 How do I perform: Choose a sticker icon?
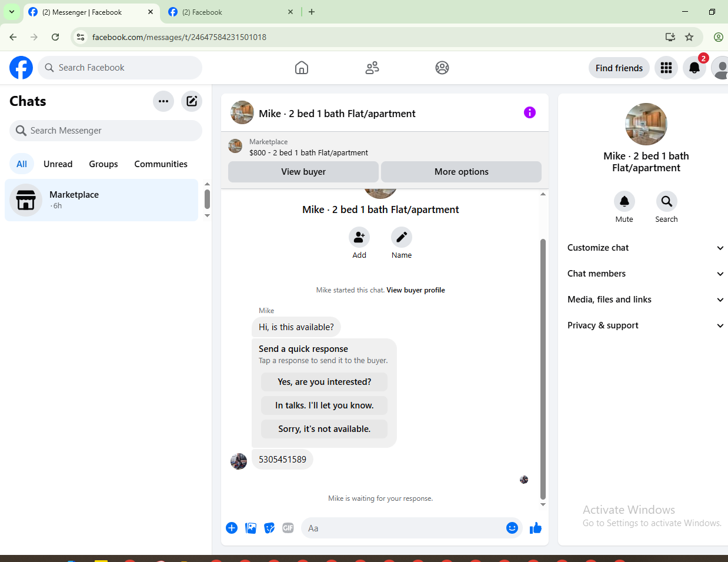(x=269, y=528)
